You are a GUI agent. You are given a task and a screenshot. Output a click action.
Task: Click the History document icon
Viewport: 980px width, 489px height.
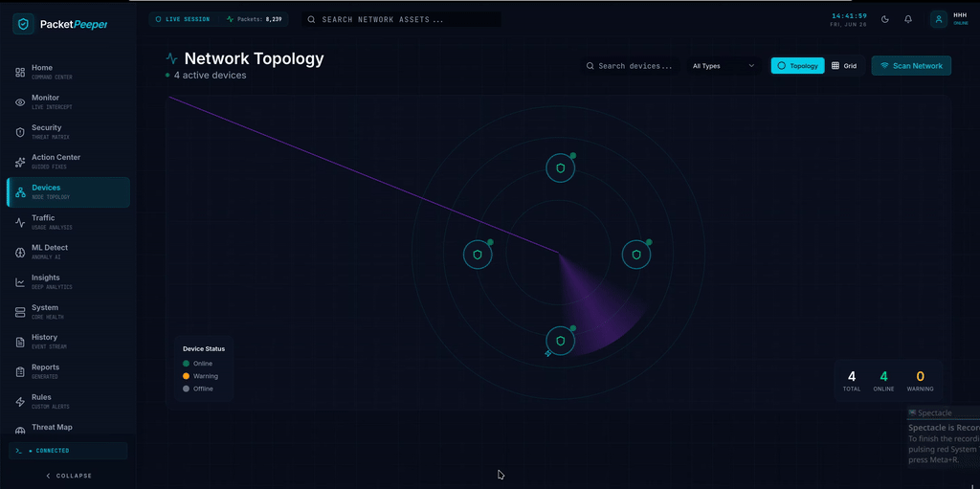pyautogui.click(x=20, y=342)
